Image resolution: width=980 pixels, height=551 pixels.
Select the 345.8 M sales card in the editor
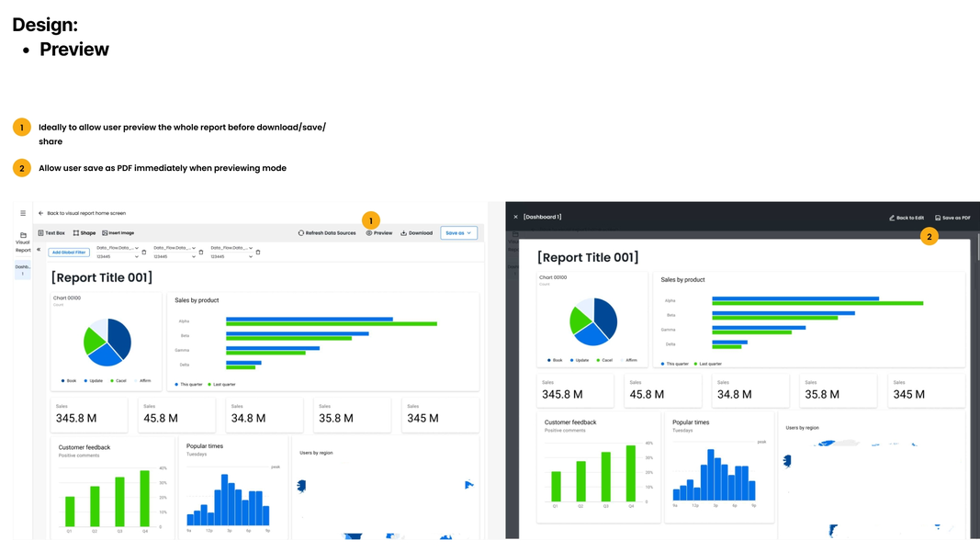pyautogui.click(x=89, y=415)
